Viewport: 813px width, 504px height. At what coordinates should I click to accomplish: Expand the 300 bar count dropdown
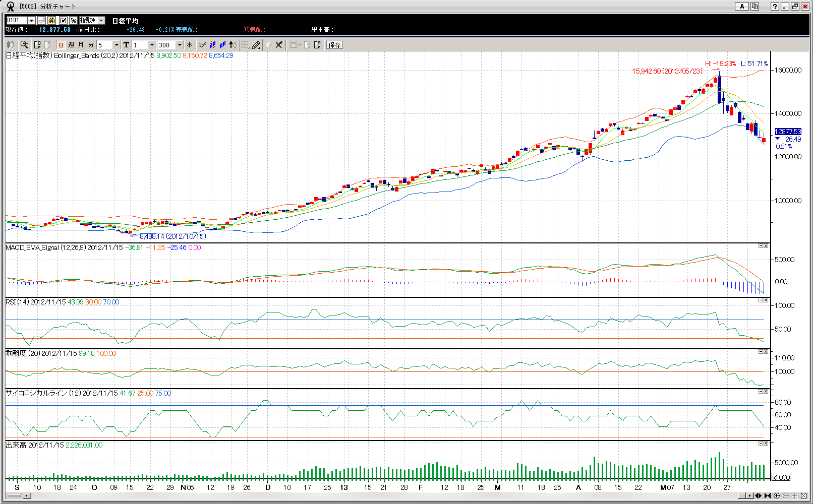point(180,45)
